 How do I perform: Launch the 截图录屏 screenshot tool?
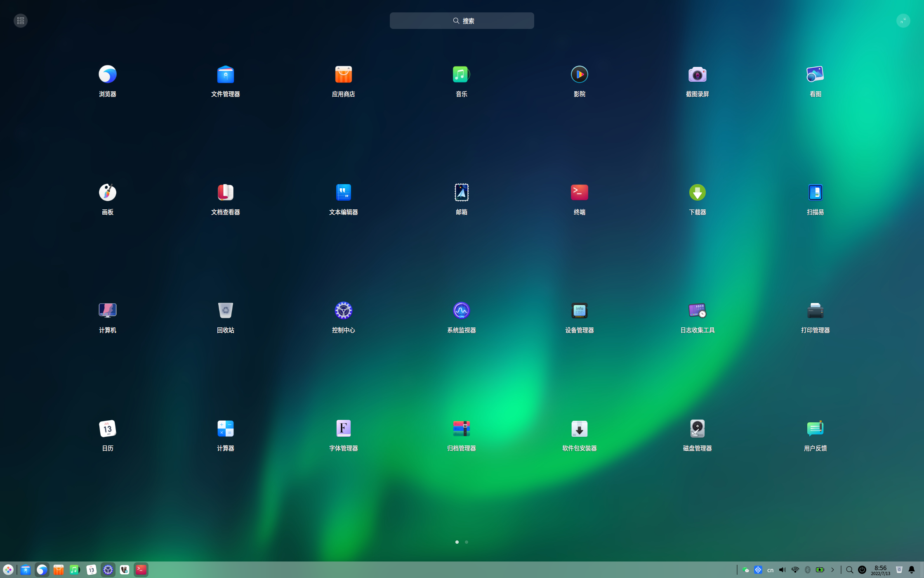(697, 75)
